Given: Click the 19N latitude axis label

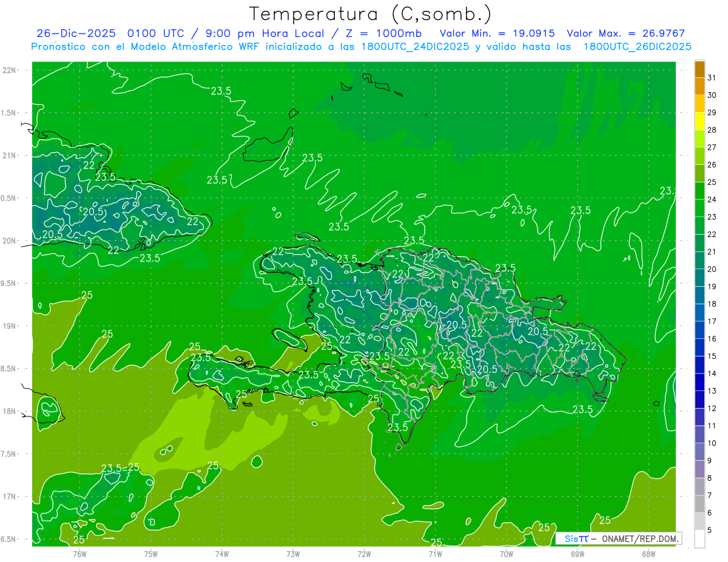Looking at the screenshot, I should [x=10, y=326].
